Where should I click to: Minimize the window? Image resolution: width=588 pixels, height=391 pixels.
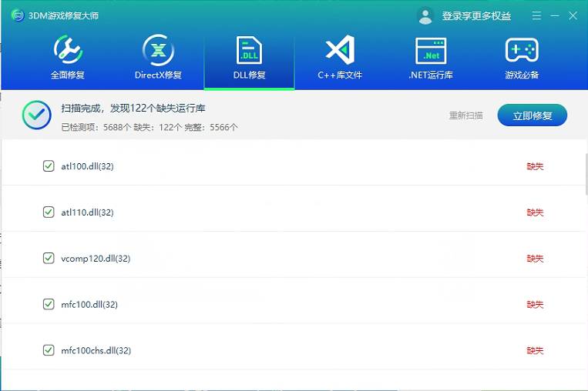[x=555, y=15]
